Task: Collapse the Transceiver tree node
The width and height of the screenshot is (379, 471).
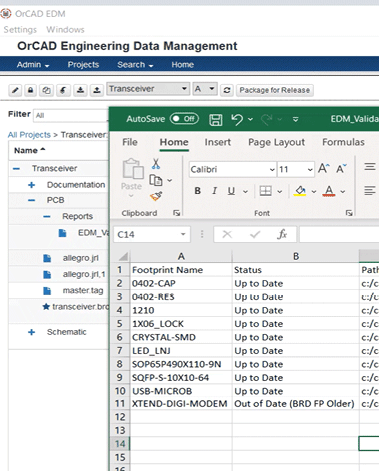Action: click(x=16, y=169)
